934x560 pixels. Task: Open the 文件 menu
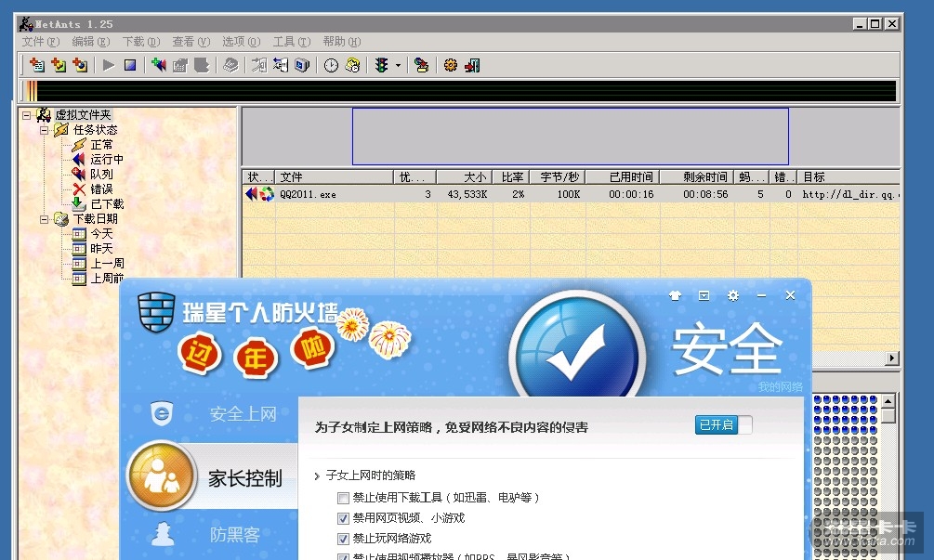point(41,41)
